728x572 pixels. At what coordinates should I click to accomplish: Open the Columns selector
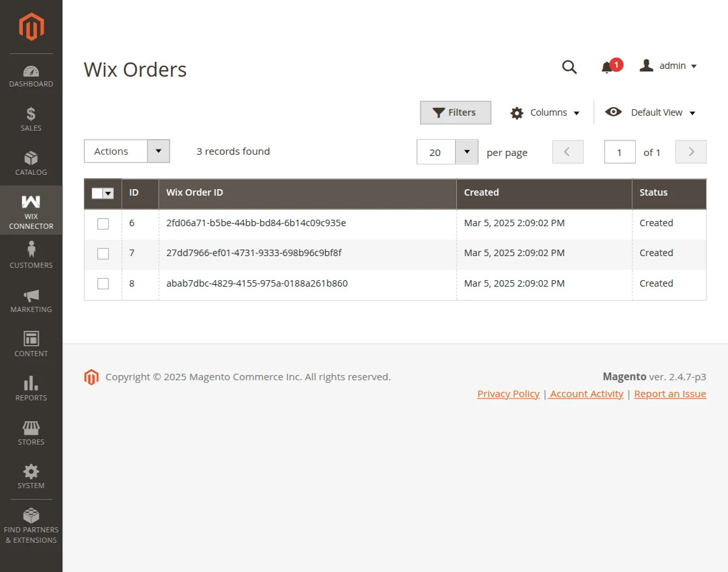coord(545,112)
